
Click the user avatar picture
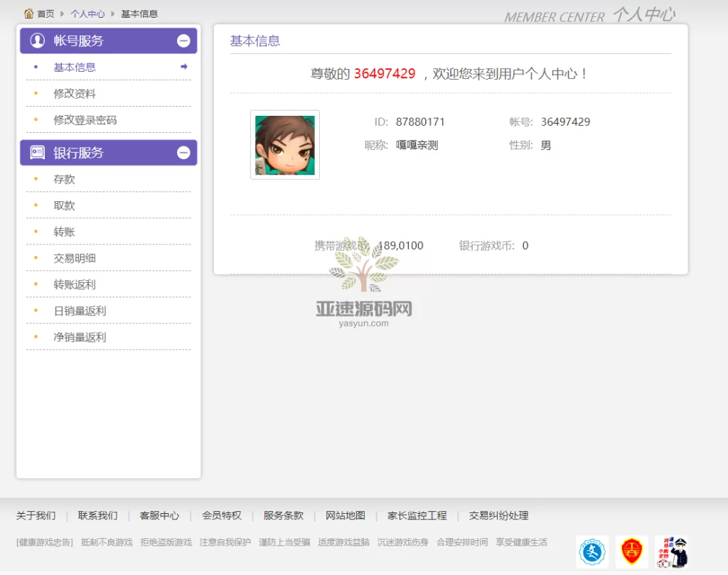[x=284, y=144]
